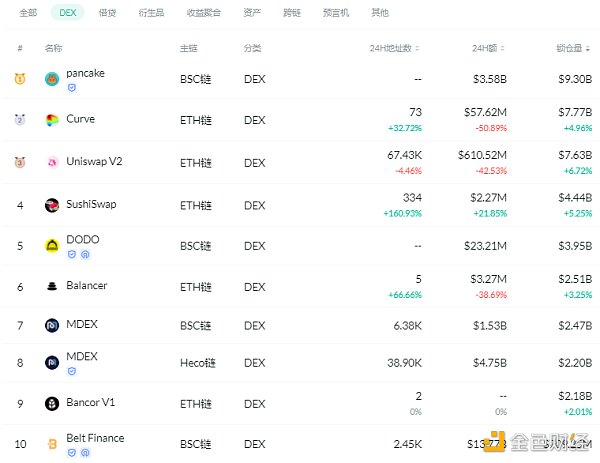
Task: Select the 衍生品 category tab
Action: click(x=150, y=13)
